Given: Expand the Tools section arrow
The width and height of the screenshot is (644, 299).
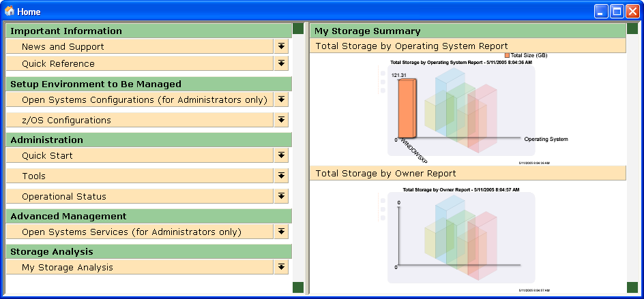Looking at the screenshot, I should coord(281,176).
